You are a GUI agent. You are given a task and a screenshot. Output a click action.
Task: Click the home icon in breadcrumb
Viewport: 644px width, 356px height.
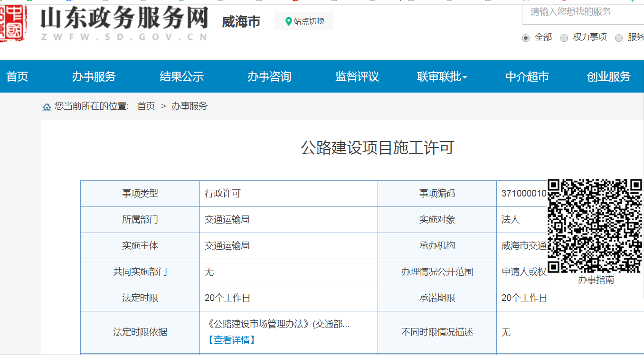point(47,107)
